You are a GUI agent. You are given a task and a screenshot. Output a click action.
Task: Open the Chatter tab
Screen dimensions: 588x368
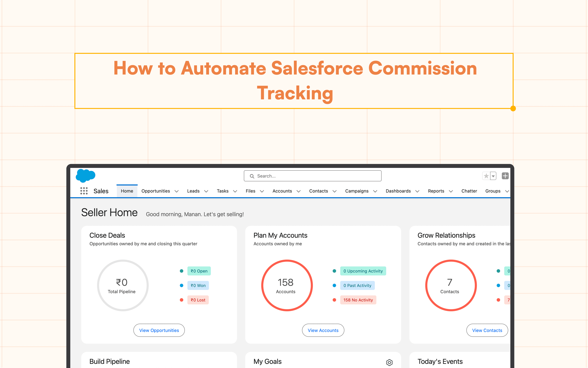coord(469,191)
